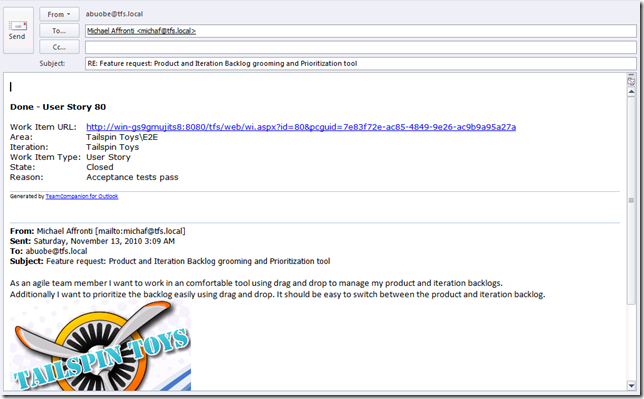Click the abuobe@tfs.local sender address
Image resolution: width=644 pixels, height=399 pixels.
pyautogui.click(x=114, y=14)
